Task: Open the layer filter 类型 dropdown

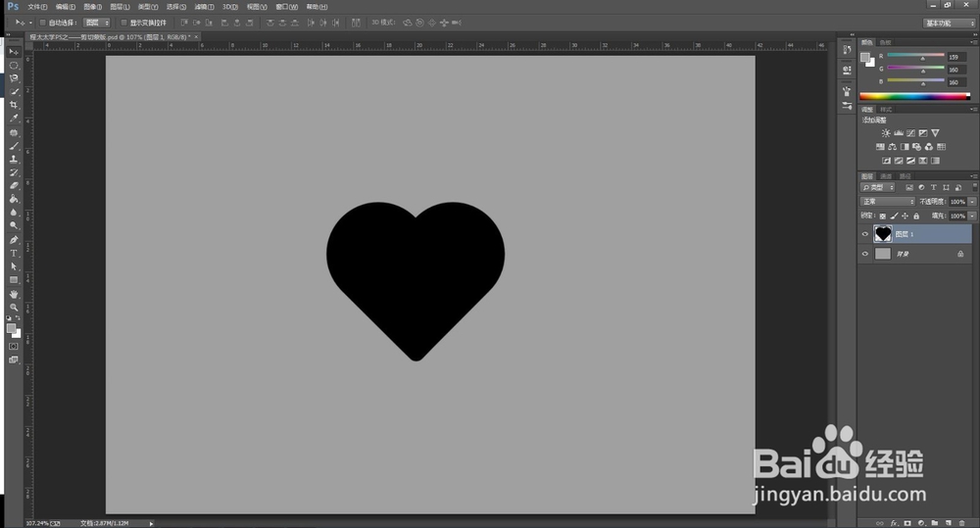Action: click(878, 187)
